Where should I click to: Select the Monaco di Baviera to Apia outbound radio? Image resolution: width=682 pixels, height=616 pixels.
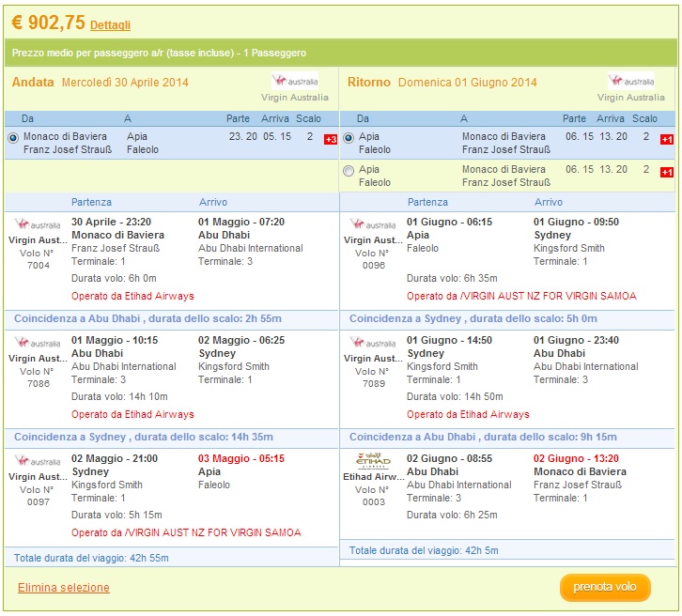click(13, 138)
